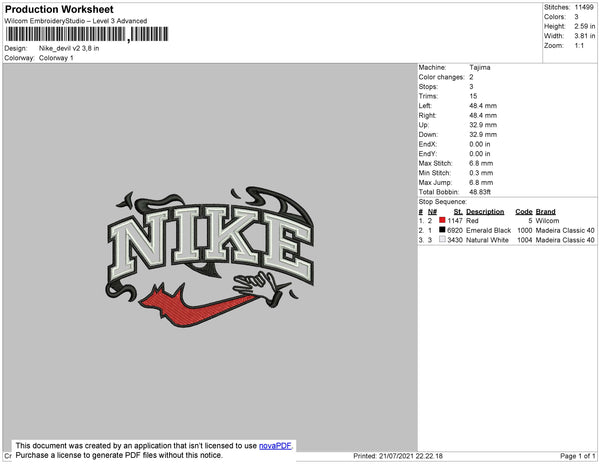Select the printed date '21/07/2021 22.22.18'
Image resolution: width=600 pixels, height=464 pixels.
411,456
